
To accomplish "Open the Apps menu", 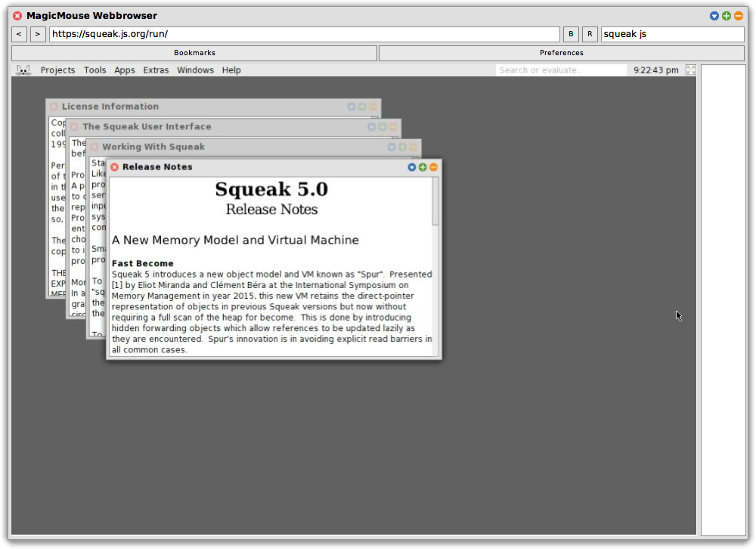I will [125, 70].
